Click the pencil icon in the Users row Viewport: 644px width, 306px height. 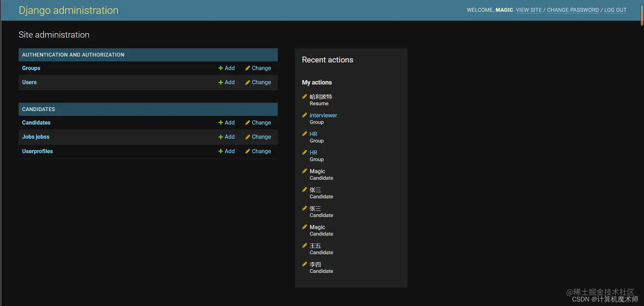(x=247, y=83)
